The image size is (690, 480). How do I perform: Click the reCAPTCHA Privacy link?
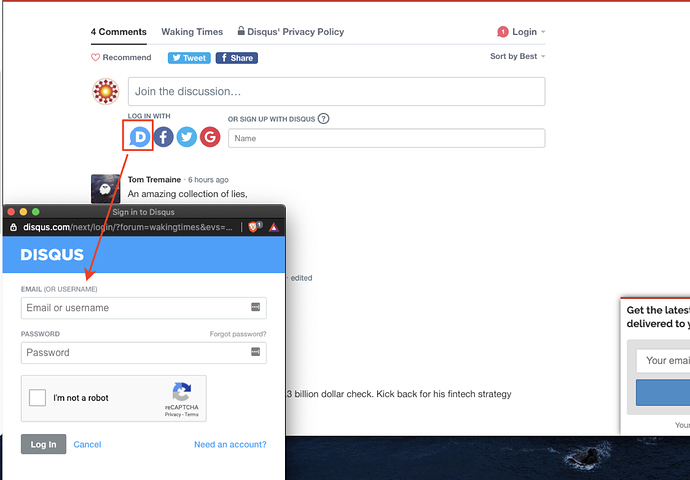[173, 414]
